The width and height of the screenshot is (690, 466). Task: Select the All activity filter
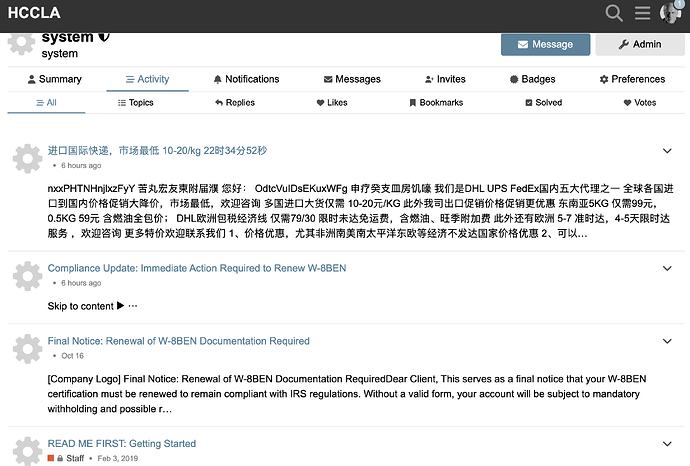coord(46,103)
